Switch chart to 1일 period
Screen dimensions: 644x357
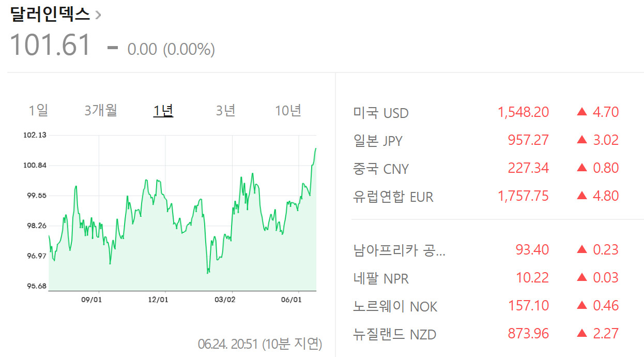tap(38, 110)
